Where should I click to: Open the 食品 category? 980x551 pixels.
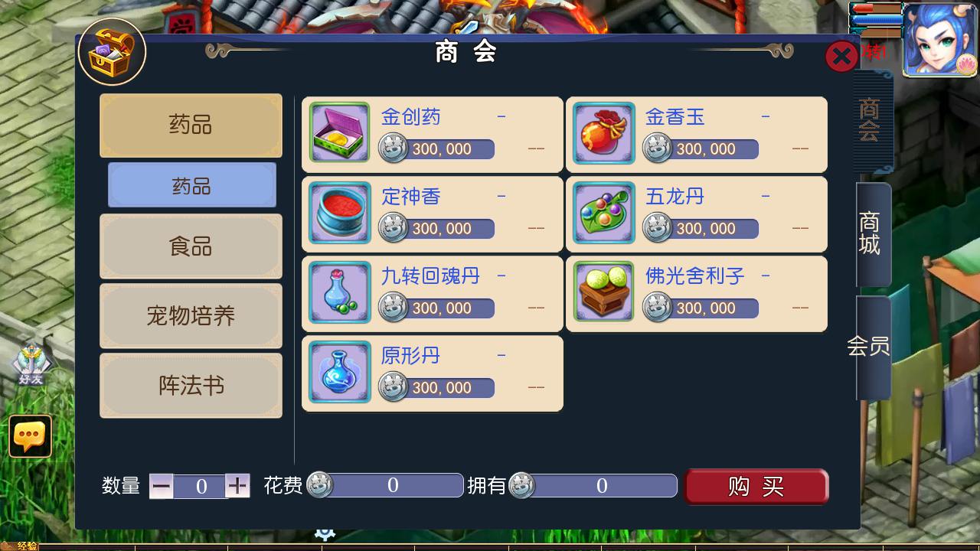click(x=191, y=246)
